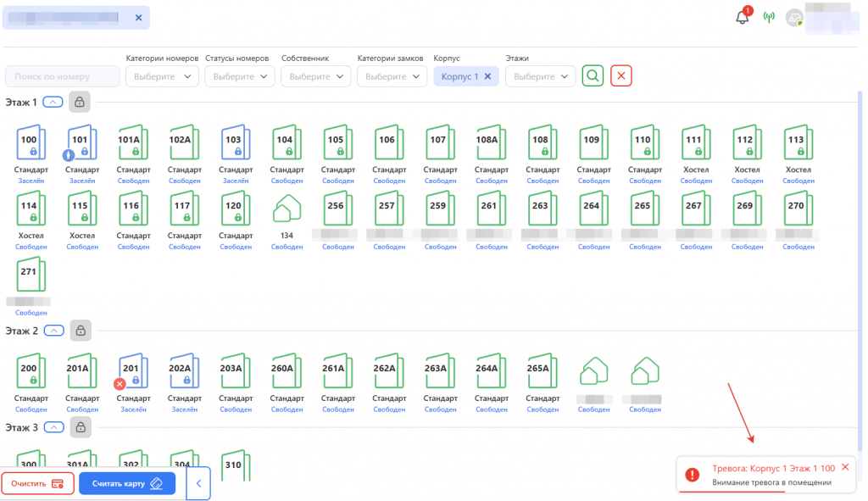Click the Свободен status under room 101A
The image size is (868, 501).
133,181
